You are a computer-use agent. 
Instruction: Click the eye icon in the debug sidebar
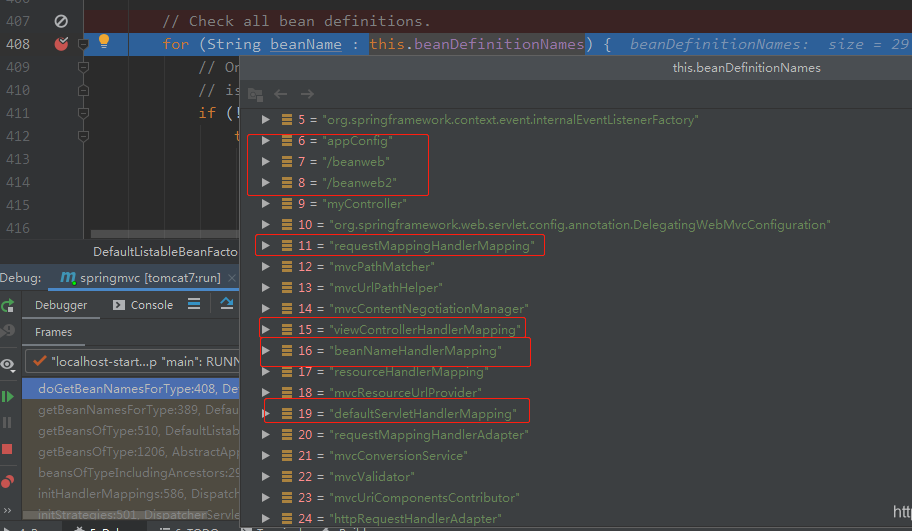(8, 365)
